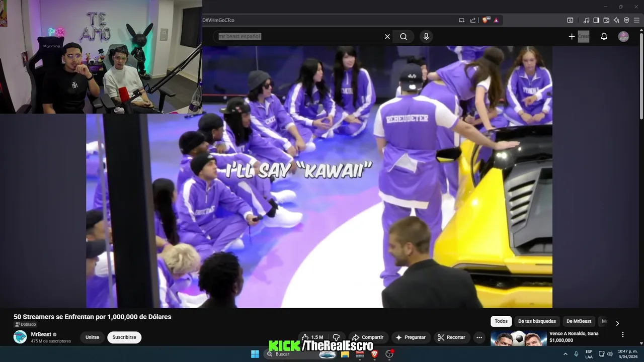This screenshot has height=362, width=644.
Task: Click the video title text
Action: [x=93, y=317]
